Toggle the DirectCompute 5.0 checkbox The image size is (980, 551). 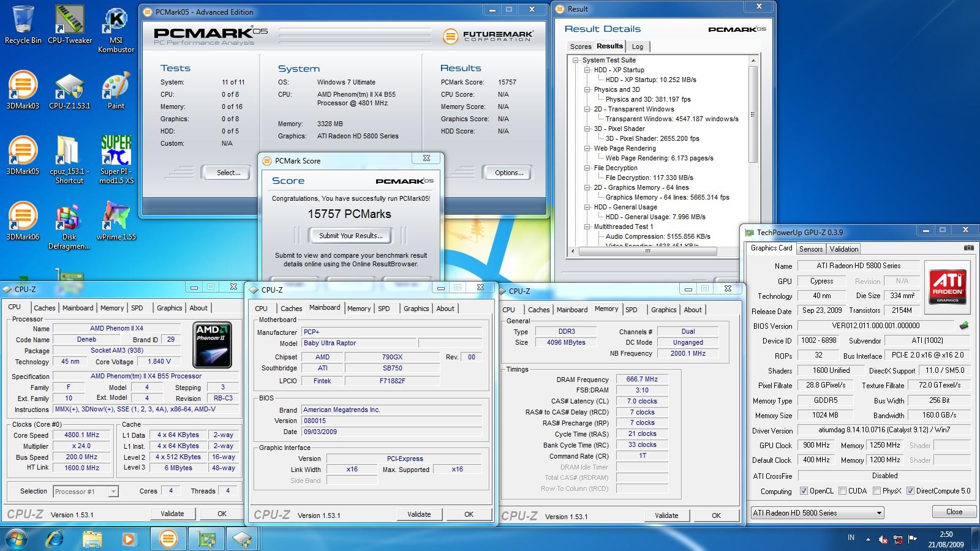coord(910,491)
